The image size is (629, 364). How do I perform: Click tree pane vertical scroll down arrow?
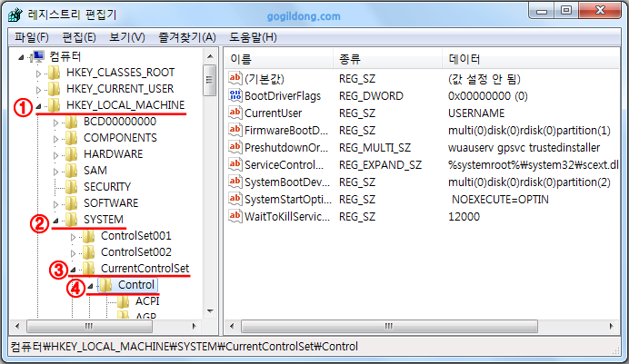click(210, 311)
